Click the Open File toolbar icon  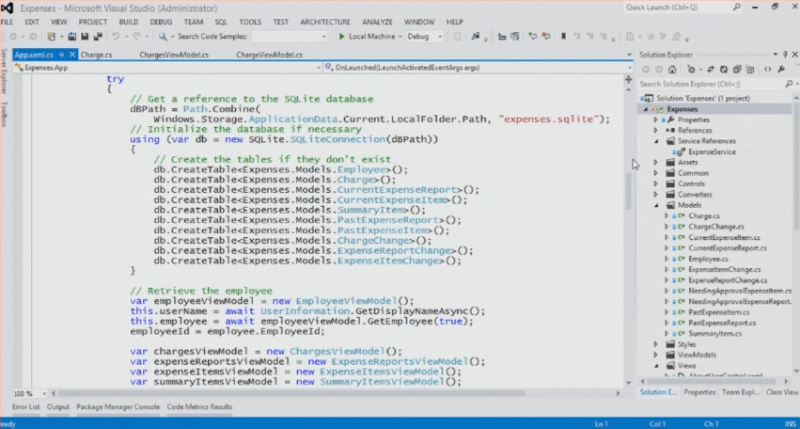pos(72,36)
